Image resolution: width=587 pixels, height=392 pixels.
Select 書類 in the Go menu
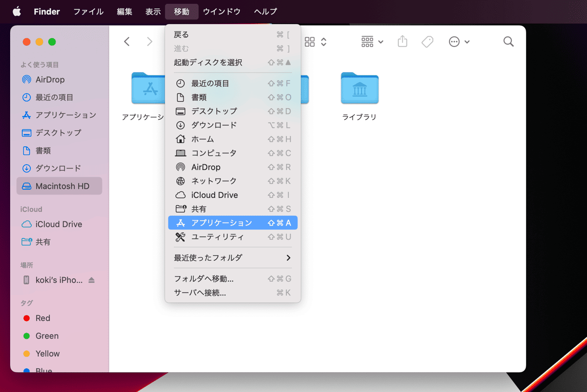pyautogui.click(x=233, y=98)
